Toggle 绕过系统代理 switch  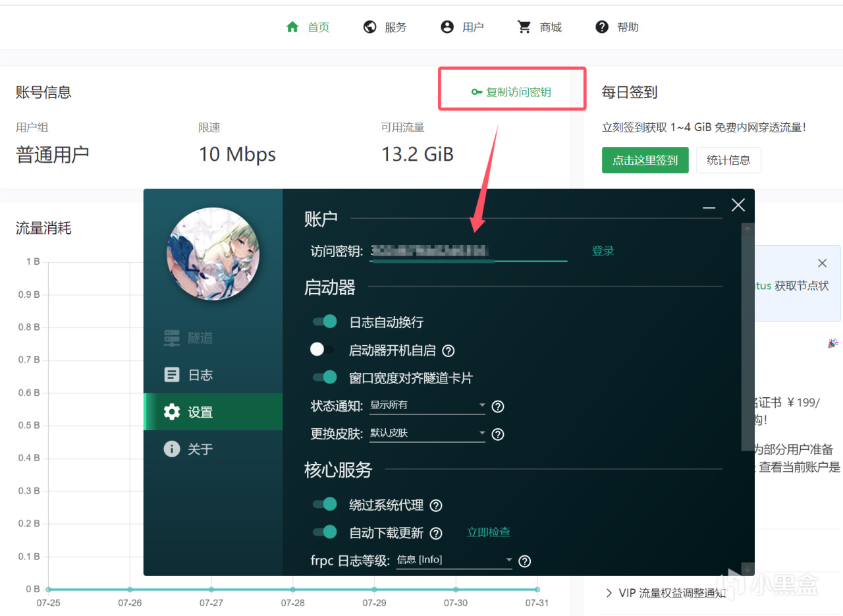pyautogui.click(x=325, y=505)
